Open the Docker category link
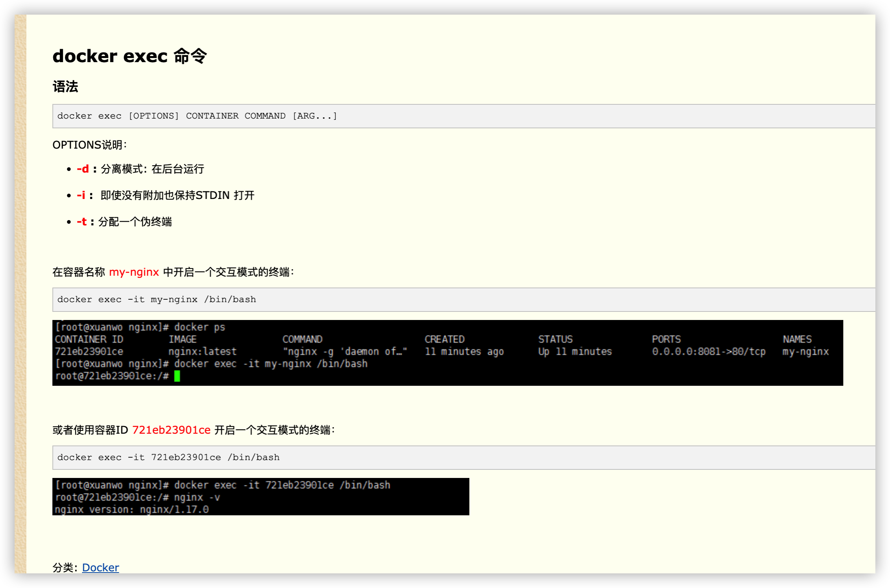 click(100, 567)
